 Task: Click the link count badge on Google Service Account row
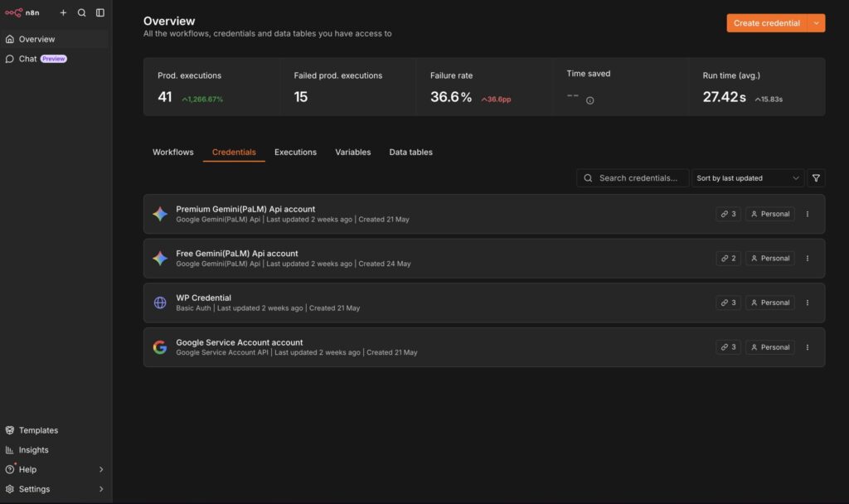[728, 347]
